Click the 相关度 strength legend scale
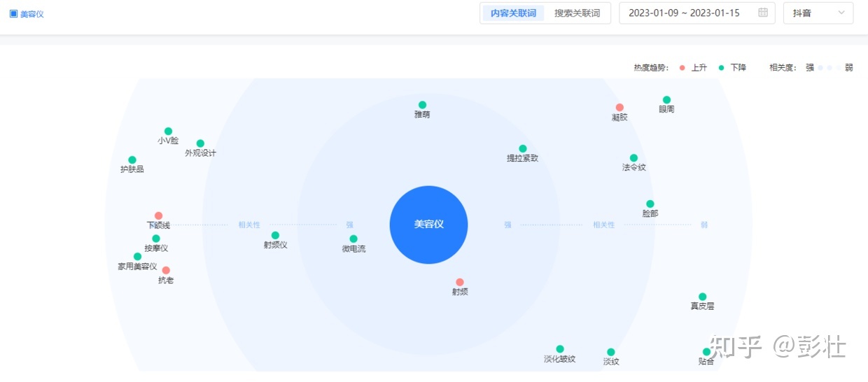 coord(829,68)
